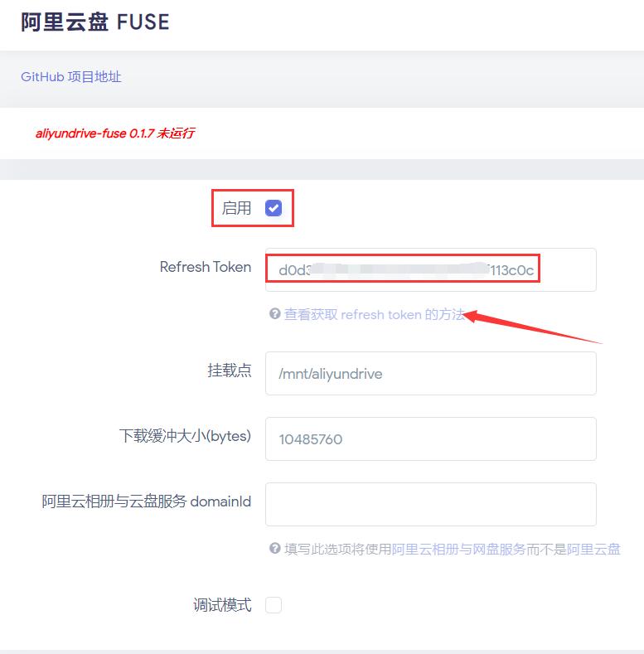
Task: Enable the 调试模式 checkbox
Action: pos(274,605)
